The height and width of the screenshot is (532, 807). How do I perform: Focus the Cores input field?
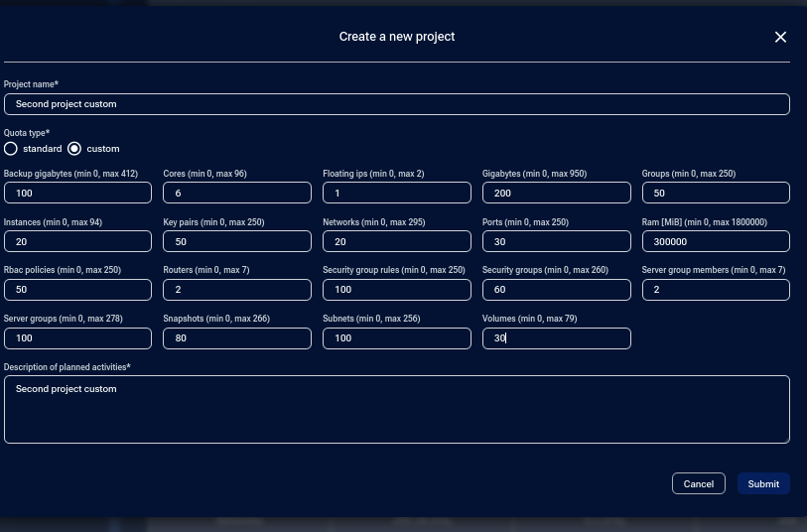pos(237,193)
